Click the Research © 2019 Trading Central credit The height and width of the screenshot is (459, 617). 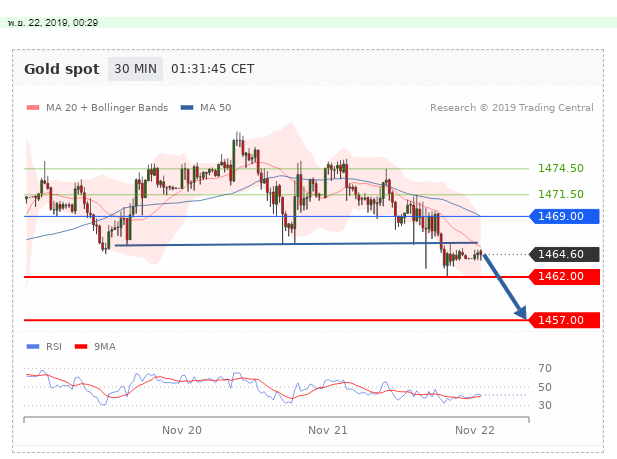coord(512,107)
